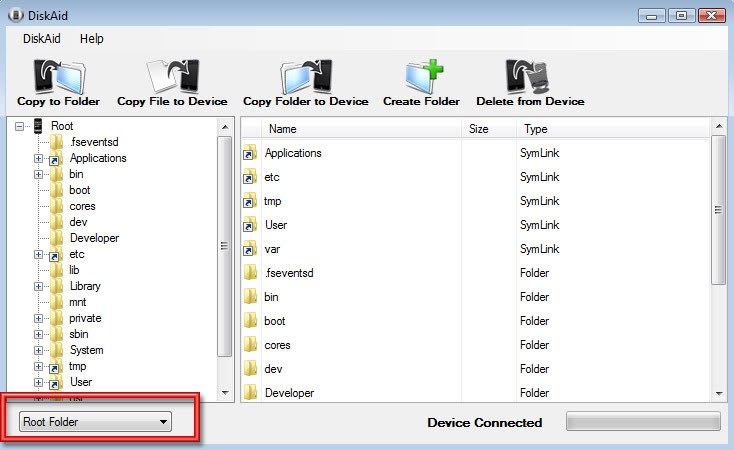Click the Folder type of the cores row
Image resolution: width=734 pixels, height=450 pixels.
coord(534,345)
